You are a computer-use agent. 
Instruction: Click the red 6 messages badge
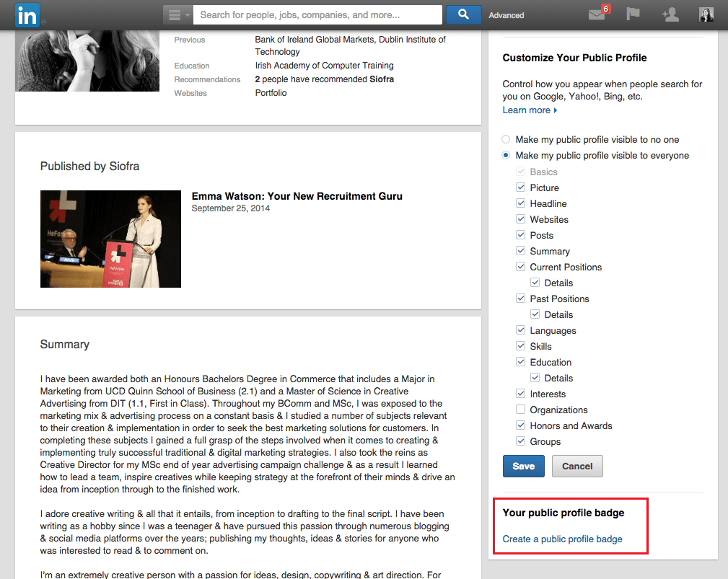605,9
